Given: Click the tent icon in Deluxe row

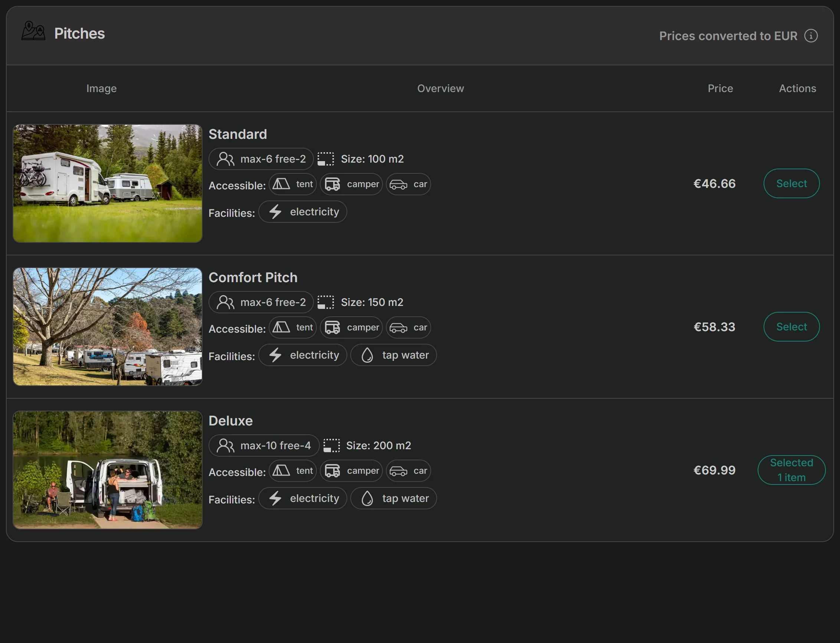Looking at the screenshot, I should (281, 471).
